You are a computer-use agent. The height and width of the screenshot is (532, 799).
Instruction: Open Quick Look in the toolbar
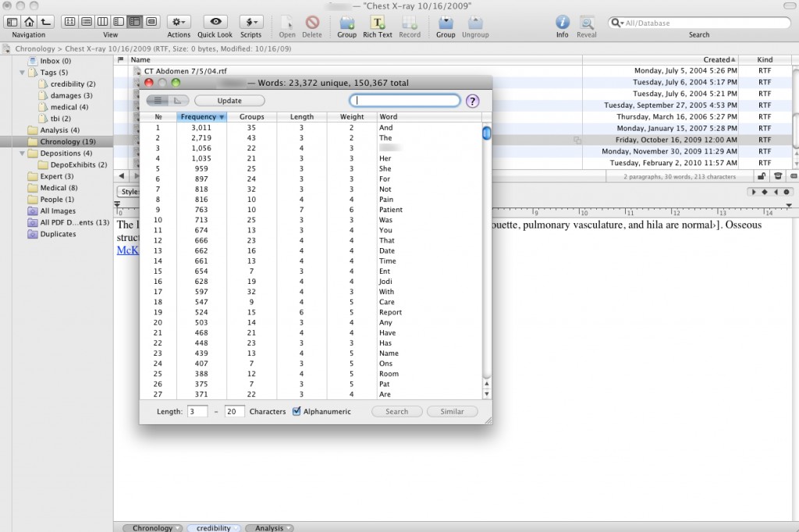point(216,23)
